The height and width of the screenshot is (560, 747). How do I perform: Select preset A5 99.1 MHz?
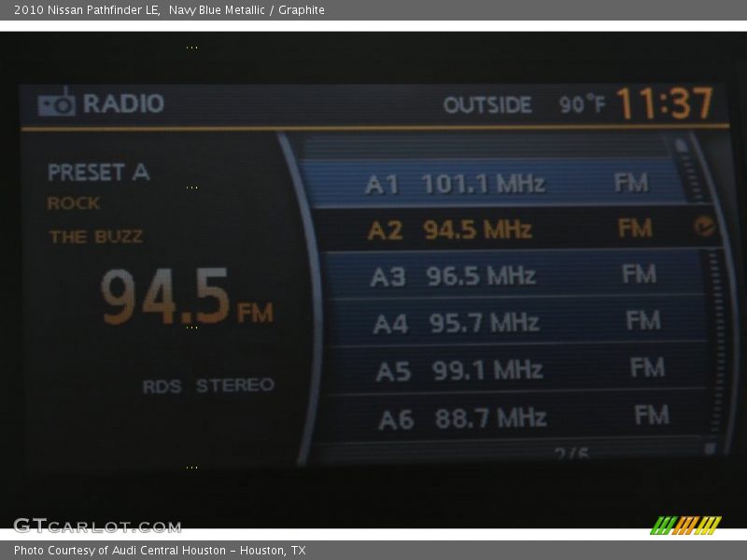click(518, 369)
